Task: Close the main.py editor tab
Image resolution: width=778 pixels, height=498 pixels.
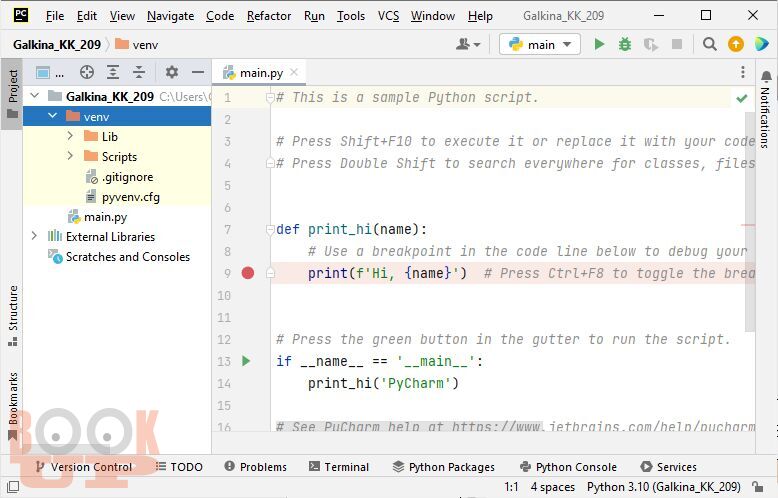Action: pos(294,72)
